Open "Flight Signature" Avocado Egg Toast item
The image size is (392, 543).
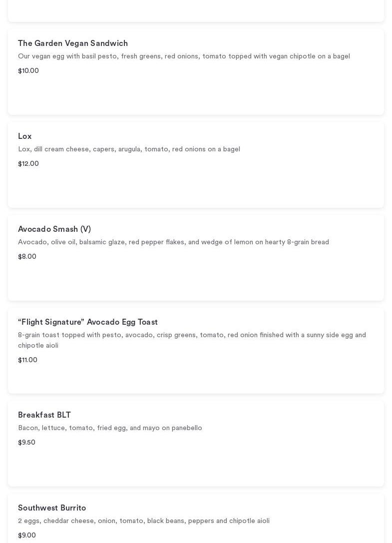point(88,322)
